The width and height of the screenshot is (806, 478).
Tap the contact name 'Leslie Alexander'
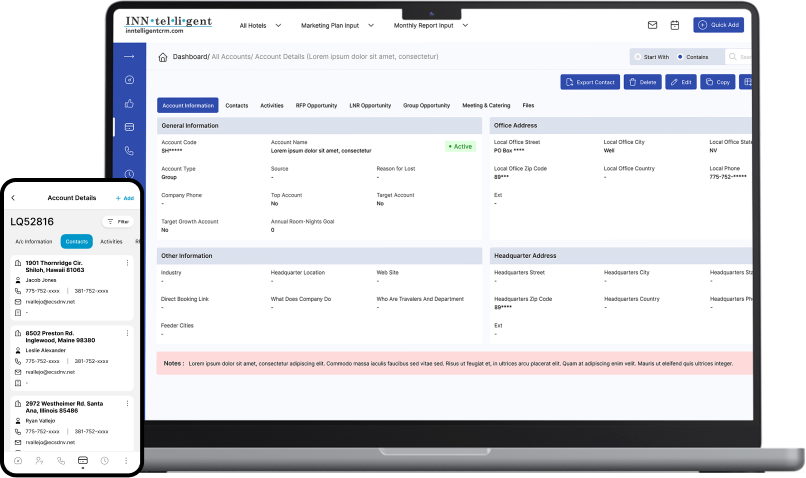click(x=46, y=351)
